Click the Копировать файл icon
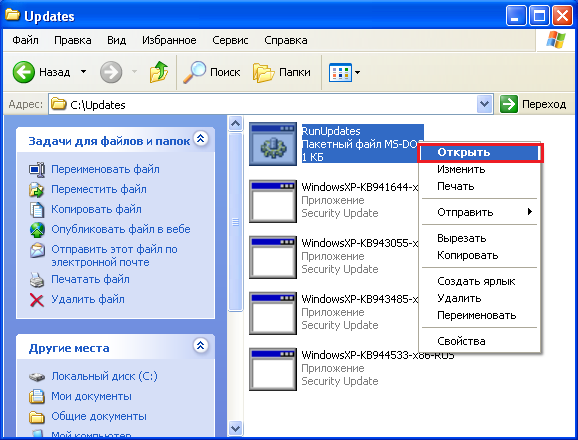Image resolution: width=578 pixels, height=440 pixels. [37, 209]
